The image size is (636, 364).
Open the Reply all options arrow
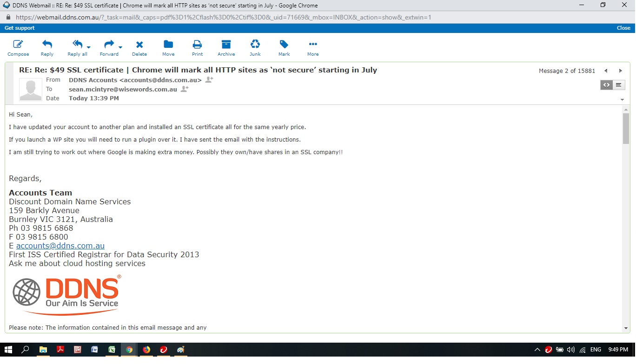tap(89, 47)
